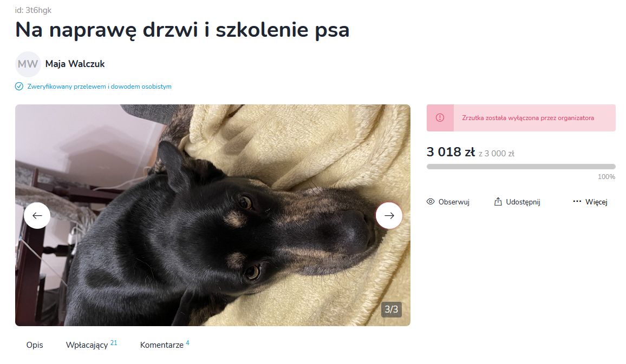Click the MW avatar circle

point(28,64)
